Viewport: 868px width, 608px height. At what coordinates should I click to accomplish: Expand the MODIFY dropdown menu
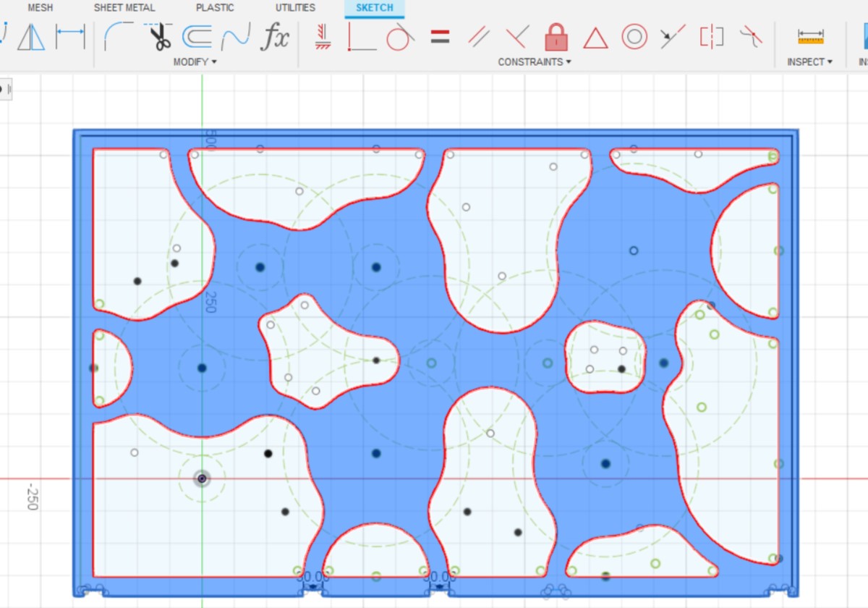pos(195,62)
